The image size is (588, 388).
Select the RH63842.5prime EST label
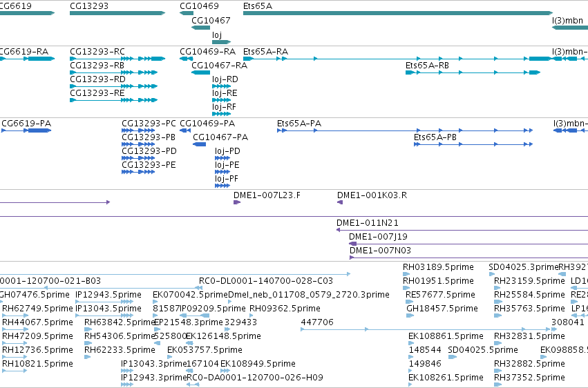(x=120, y=322)
